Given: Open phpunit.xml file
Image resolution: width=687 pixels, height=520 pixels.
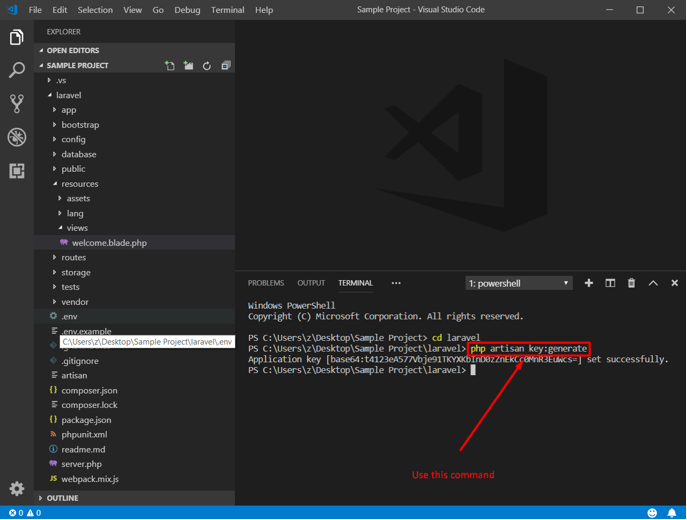Looking at the screenshot, I should point(135,435).
